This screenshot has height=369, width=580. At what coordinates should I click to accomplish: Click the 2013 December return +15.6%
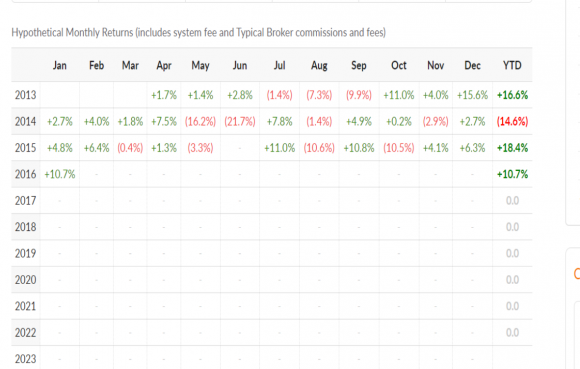[472, 95]
